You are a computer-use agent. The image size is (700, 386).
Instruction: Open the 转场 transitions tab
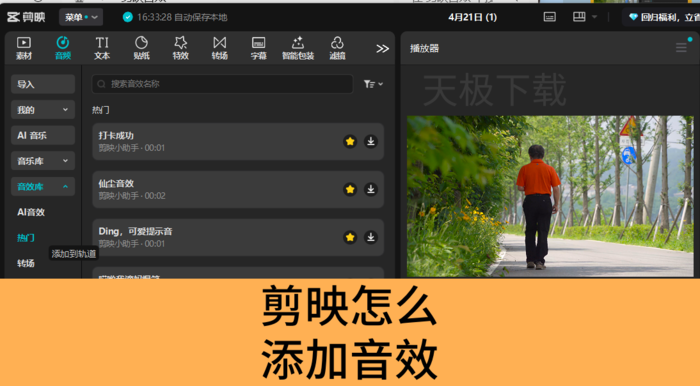220,48
